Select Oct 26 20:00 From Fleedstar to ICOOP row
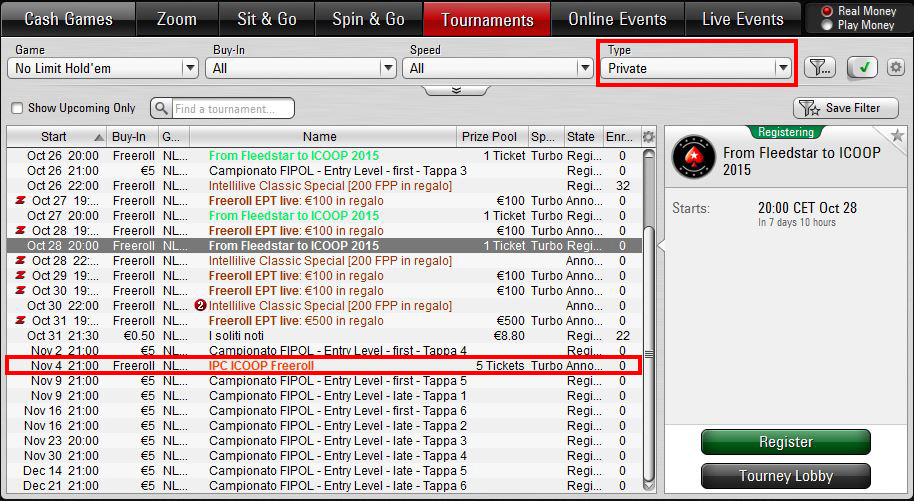The image size is (914, 501). tap(324, 156)
